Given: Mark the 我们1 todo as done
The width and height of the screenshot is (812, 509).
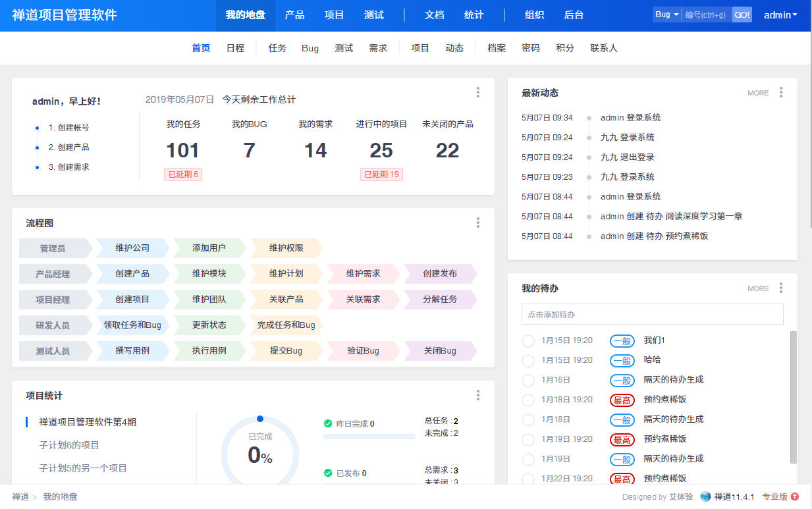Looking at the screenshot, I should 528,341.
